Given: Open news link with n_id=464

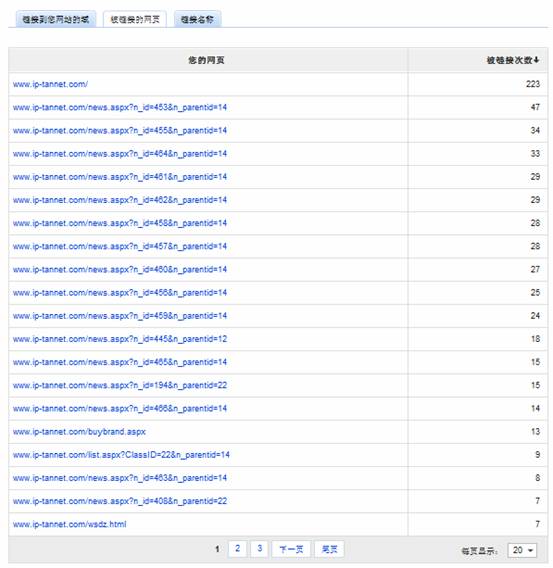Looking at the screenshot, I should [120, 154].
